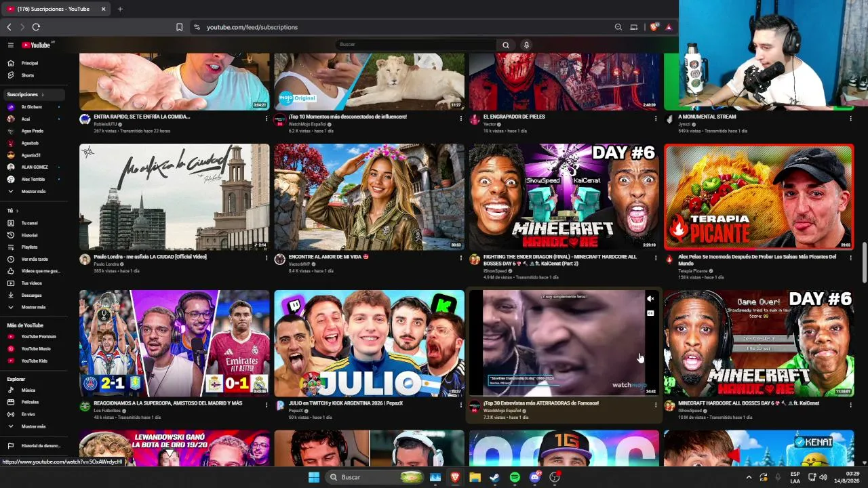
Task: Open Windows taskbar Buscar search box
Action: pos(375,477)
